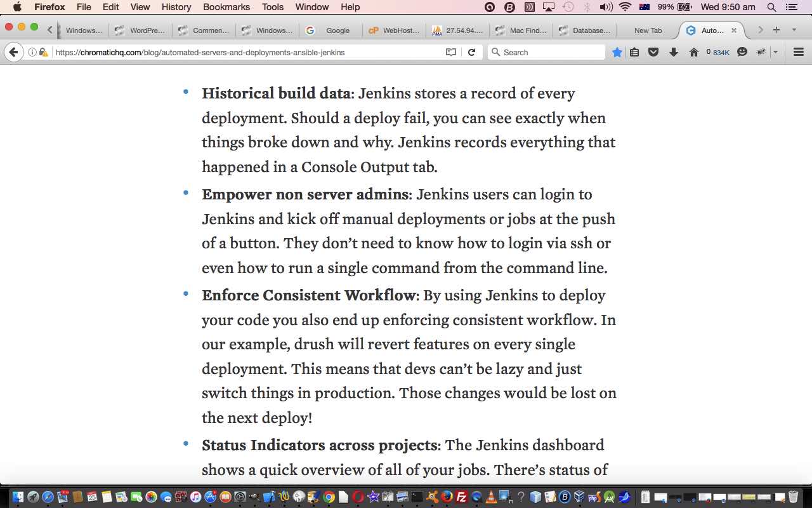Launch Safari from the Dock
The height and width of the screenshot is (508, 812).
coord(48,497)
